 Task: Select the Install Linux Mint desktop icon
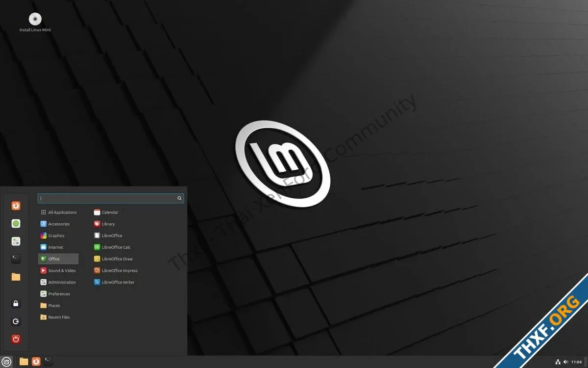coord(35,23)
